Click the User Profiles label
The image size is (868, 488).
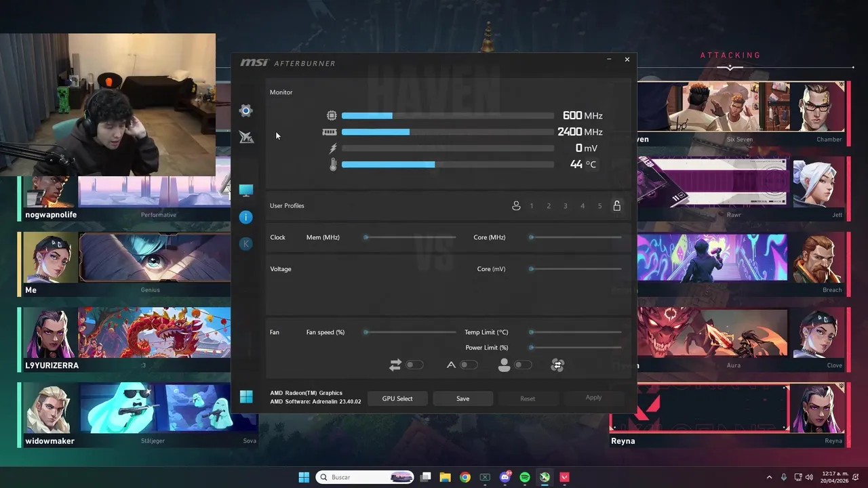tap(287, 205)
